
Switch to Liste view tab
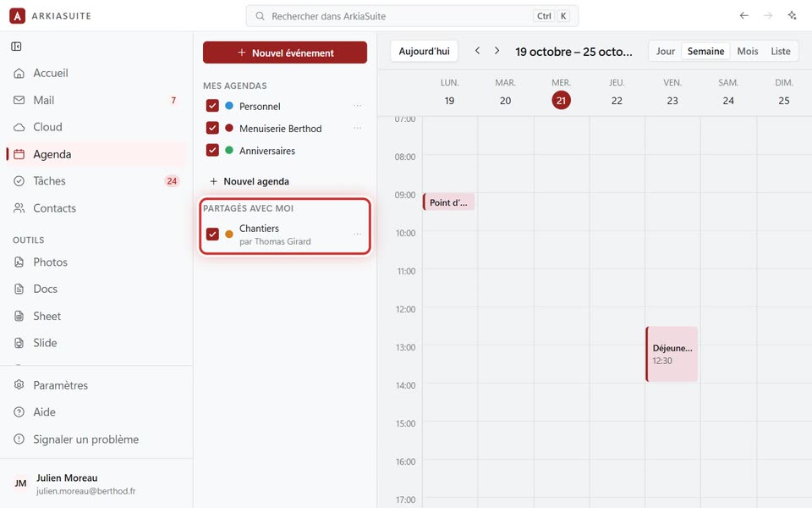781,52
